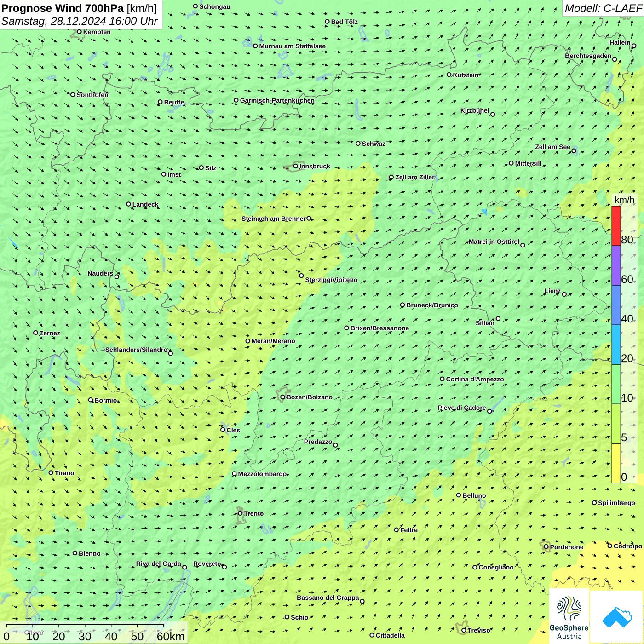Click the 'Zell am Ziller' label
The width and height of the screenshot is (644, 644).
point(414,177)
